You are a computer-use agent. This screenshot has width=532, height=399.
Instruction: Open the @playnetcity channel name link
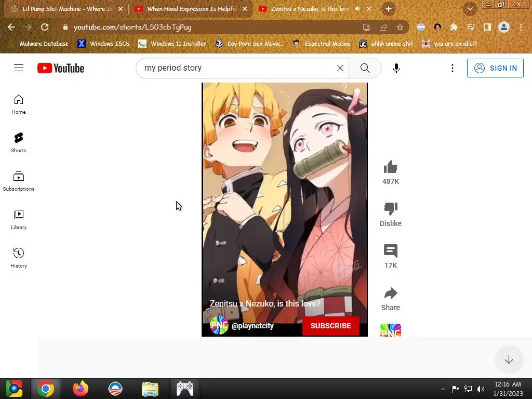pos(252,326)
